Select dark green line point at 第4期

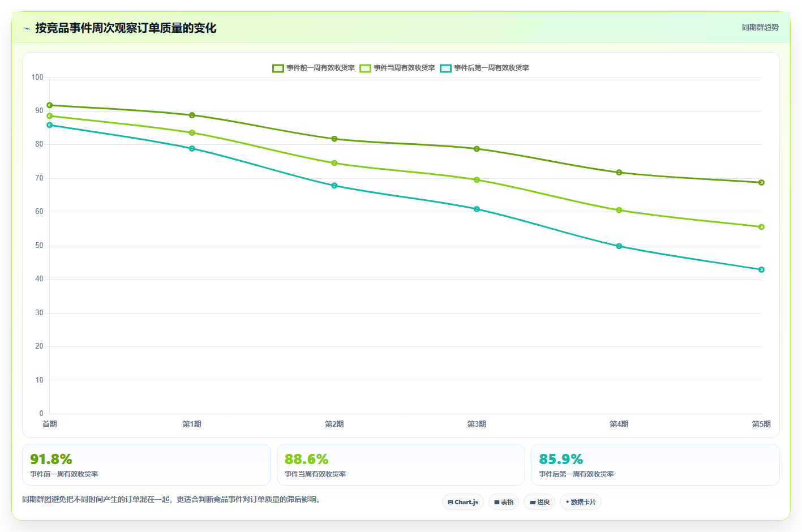tap(619, 173)
